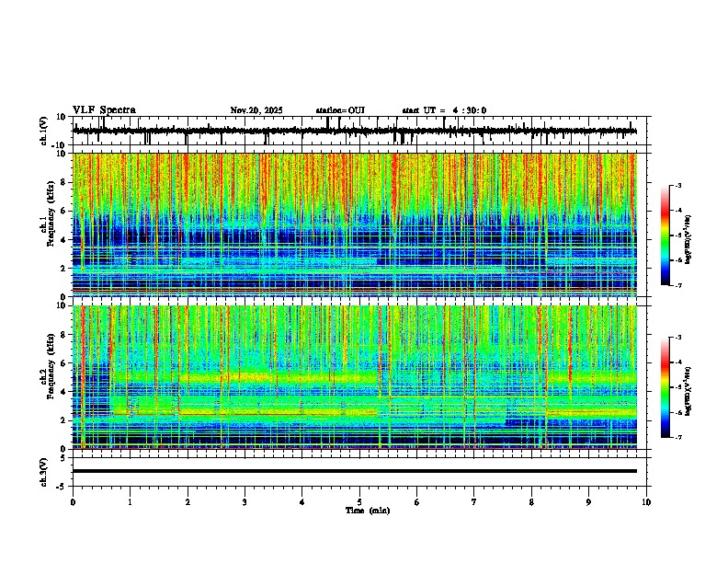The height and width of the screenshot is (563, 728).
Task: Click time axis tick label "8"
Action: tap(531, 502)
